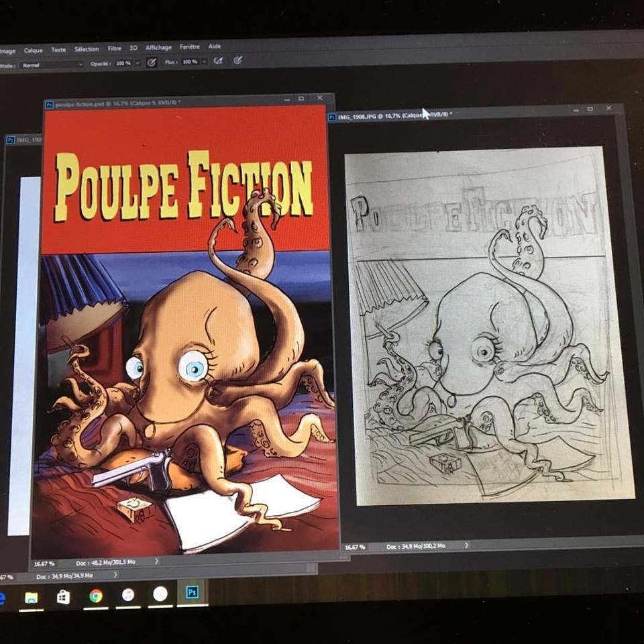Click the white round icon beside Photoshop taskbar icon
The width and height of the screenshot is (644, 644).
click(160, 594)
